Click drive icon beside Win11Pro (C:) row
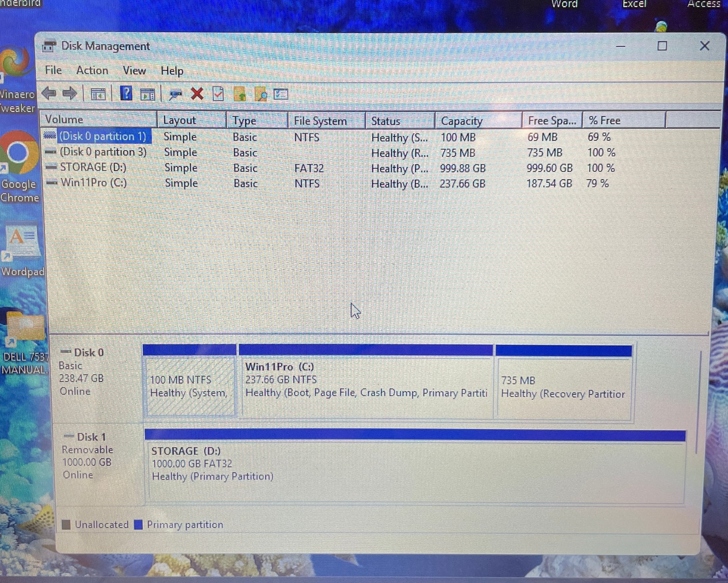 click(x=52, y=183)
